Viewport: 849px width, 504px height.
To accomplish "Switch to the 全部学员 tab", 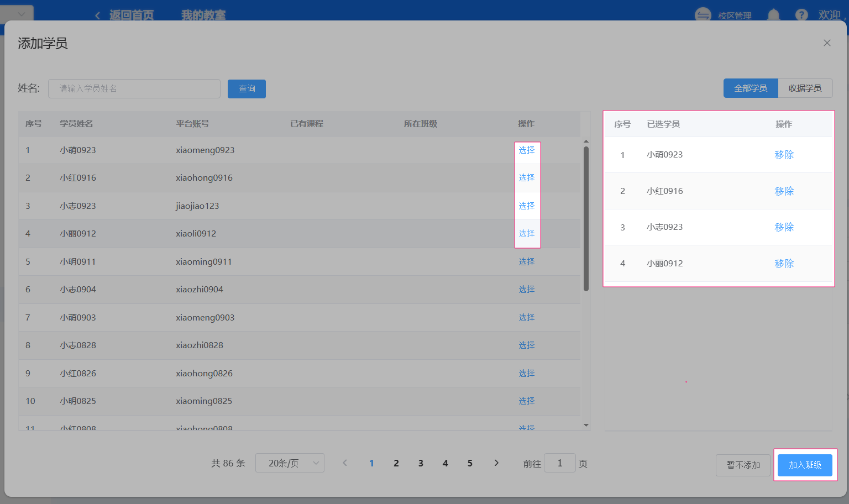I will (751, 88).
